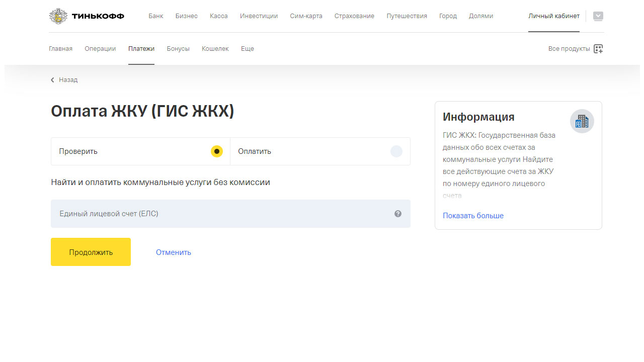Image resolution: width=644 pixels, height=362 pixels.
Task: Select the Проверить radio option
Action: (x=217, y=151)
